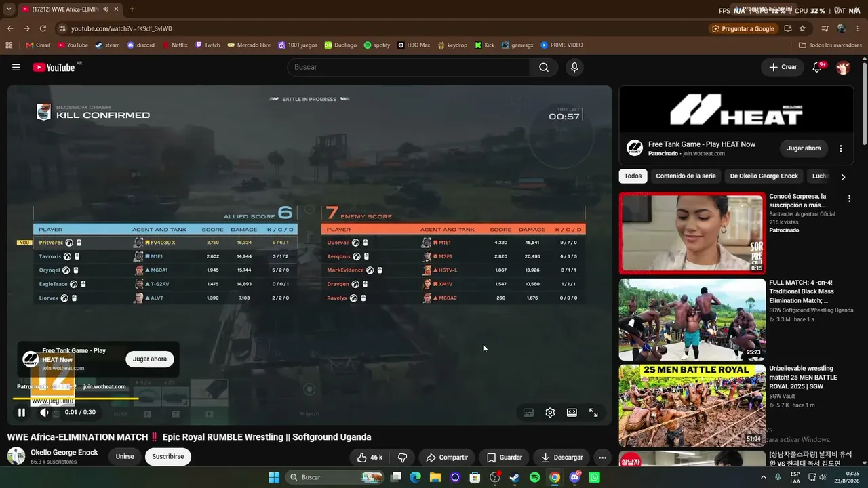This screenshot has height=488, width=868.
Task: Open the tab search dropdown arrow
Action: pos(8,9)
